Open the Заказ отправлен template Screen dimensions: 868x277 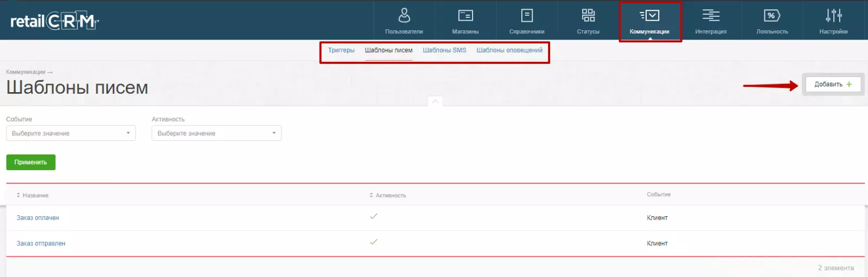tap(41, 244)
